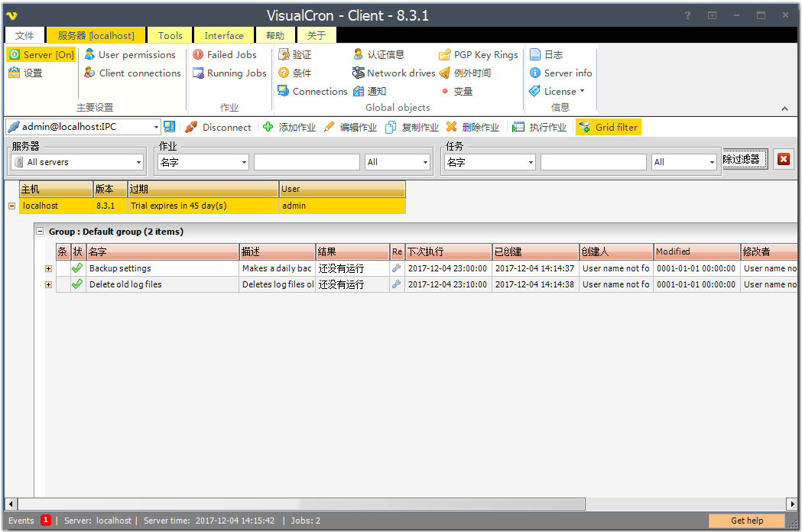The image size is (802, 532).
Task: Open 日志 log
Action: coord(546,55)
